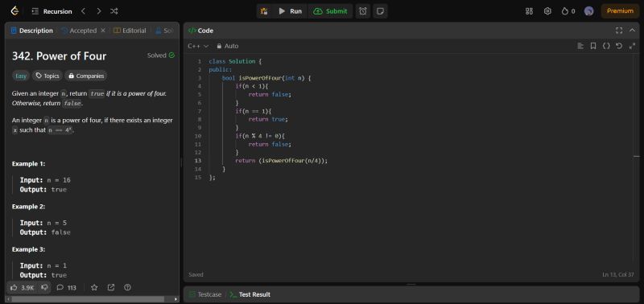The image size is (644, 304).
Task: Click the streak flame counter
Action: [568, 11]
